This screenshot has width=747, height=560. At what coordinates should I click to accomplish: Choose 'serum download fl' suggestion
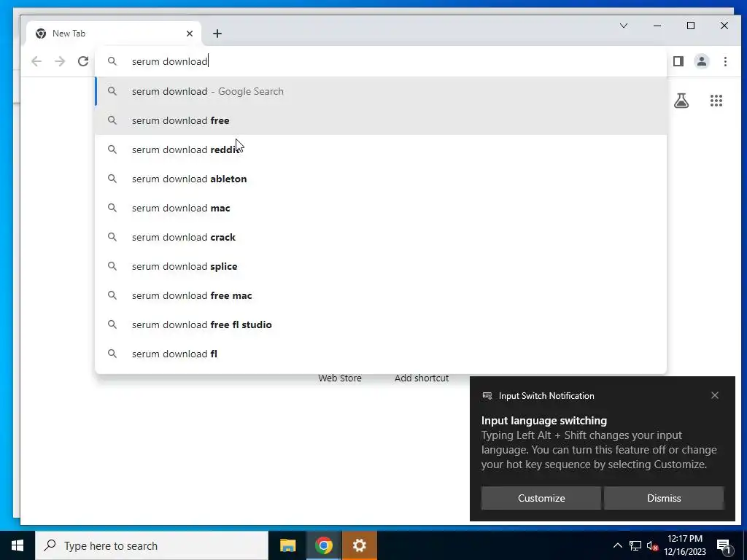coord(381,354)
